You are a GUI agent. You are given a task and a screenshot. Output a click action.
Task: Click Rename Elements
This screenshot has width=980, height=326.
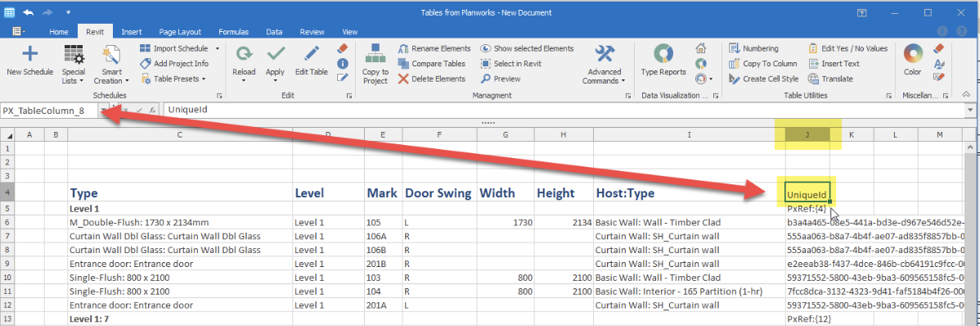point(434,48)
